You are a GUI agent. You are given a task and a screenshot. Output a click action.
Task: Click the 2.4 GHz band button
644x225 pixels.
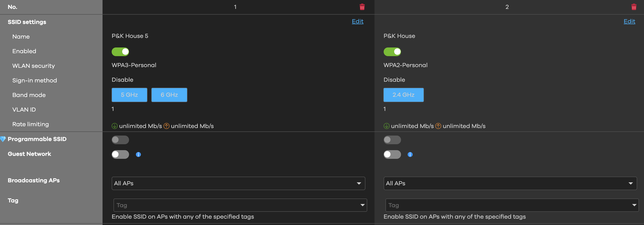[x=404, y=95]
